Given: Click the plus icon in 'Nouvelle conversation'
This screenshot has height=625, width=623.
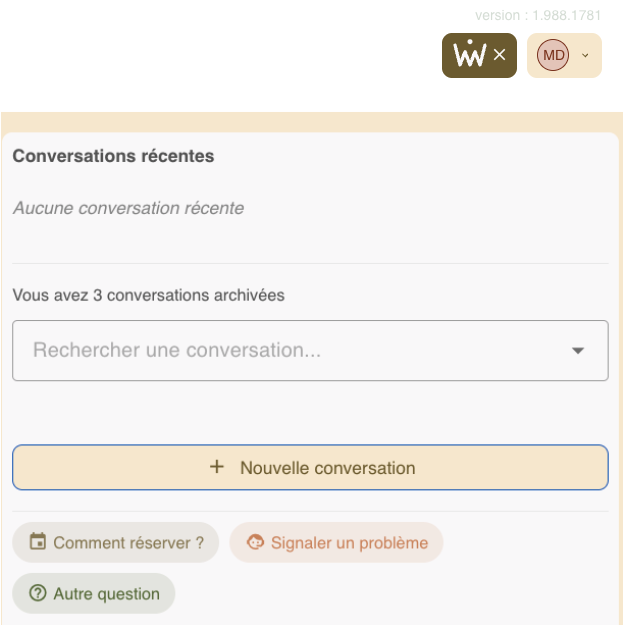Looking at the screenshot, I should pos(217,467).
